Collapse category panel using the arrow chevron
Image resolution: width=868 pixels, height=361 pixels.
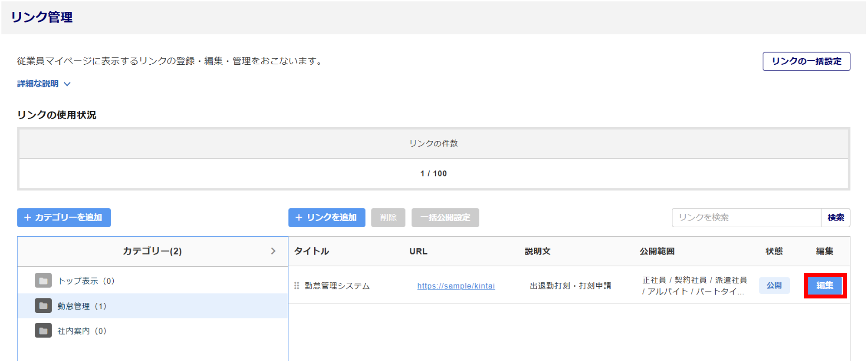tap(273, 251)
